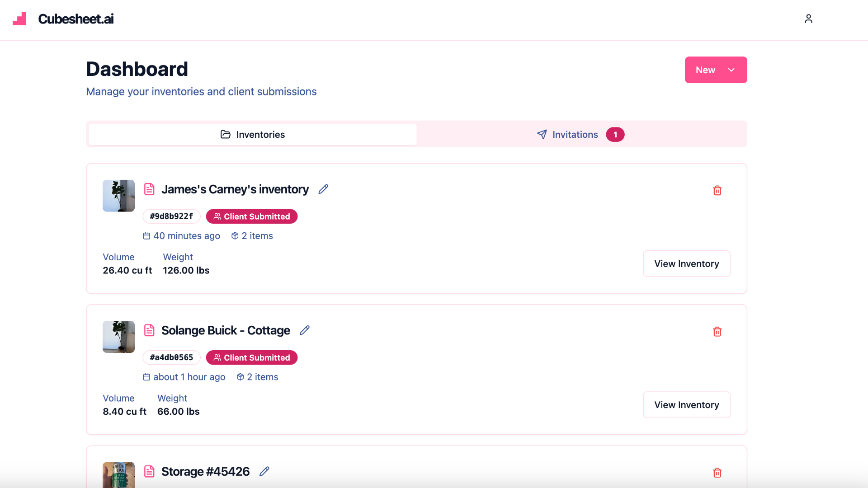
Task: Select the Client Submitted badge on Solange's inventory
Action: 251,357
